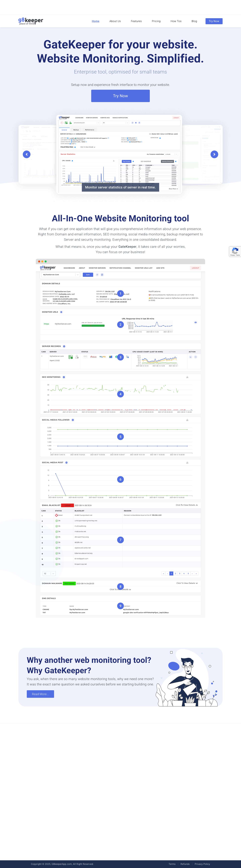Image resolution: width=241 pixels, height=868 pixels.
Task: Go to previous carousel slide
Action: point(27,154)
